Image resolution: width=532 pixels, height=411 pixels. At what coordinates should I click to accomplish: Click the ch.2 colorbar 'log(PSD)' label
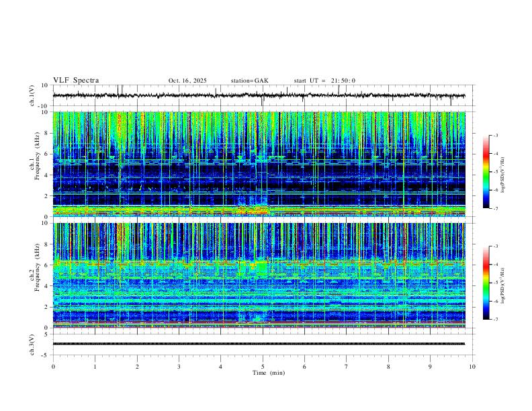point(502,285)
